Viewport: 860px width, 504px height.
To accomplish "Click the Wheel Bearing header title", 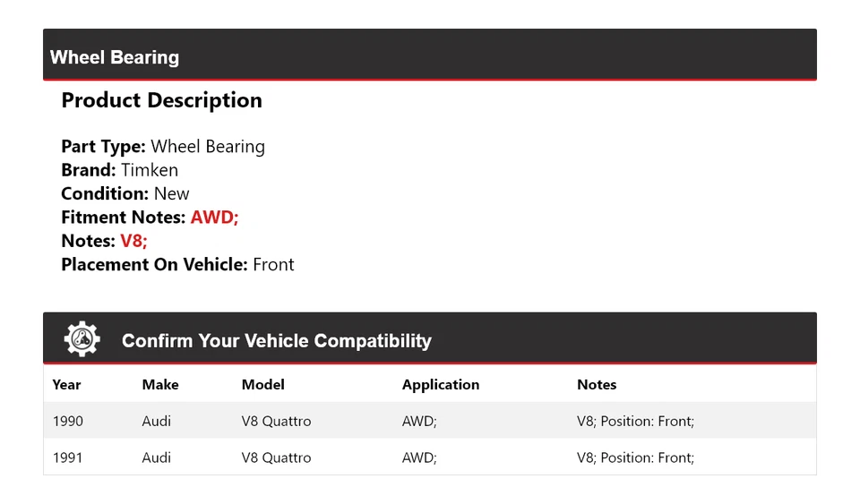I will [x=115, y=57].
